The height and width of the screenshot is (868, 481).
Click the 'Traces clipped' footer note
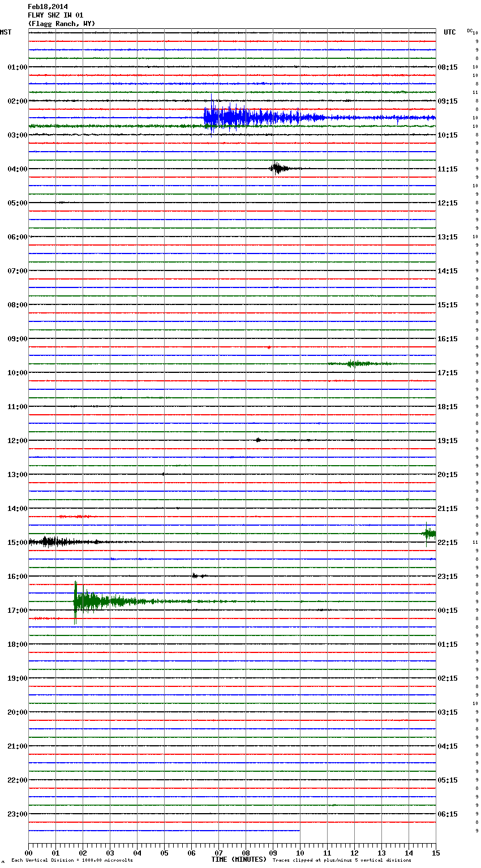[342, 861]
